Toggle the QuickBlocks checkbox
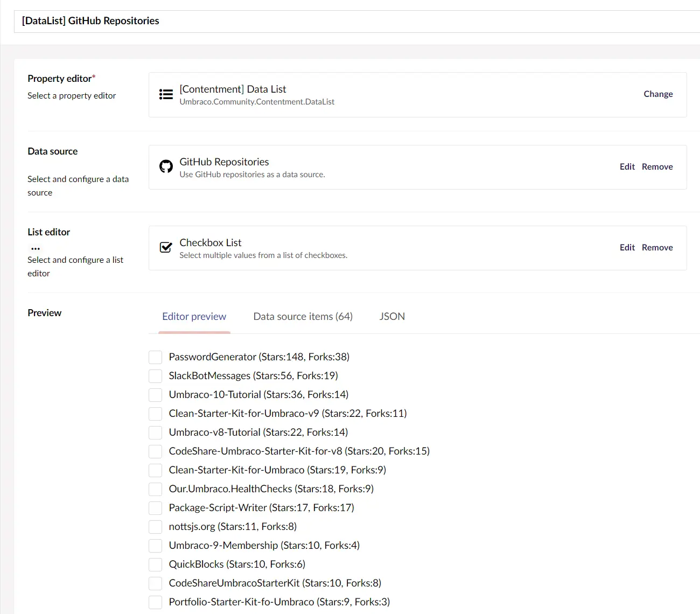Image resolution: width=700 pixels, height=614 pixels. pyautogui.click(x=155, y=564)
